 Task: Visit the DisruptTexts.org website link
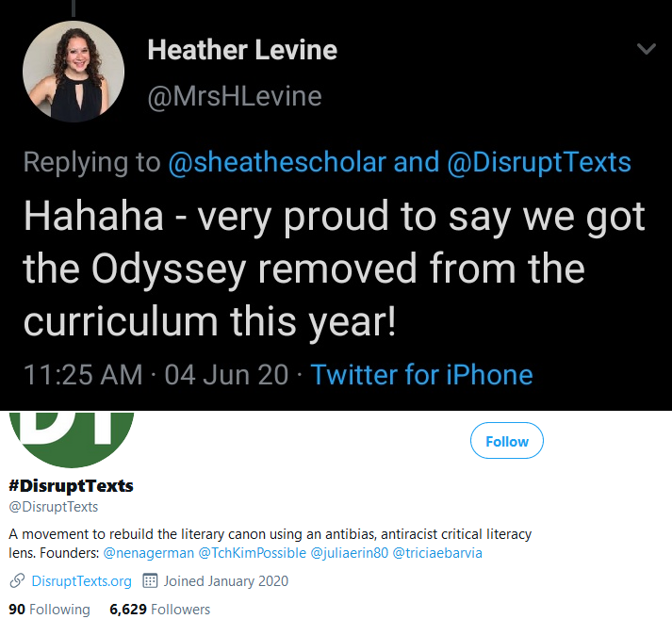tap(81, 581)
